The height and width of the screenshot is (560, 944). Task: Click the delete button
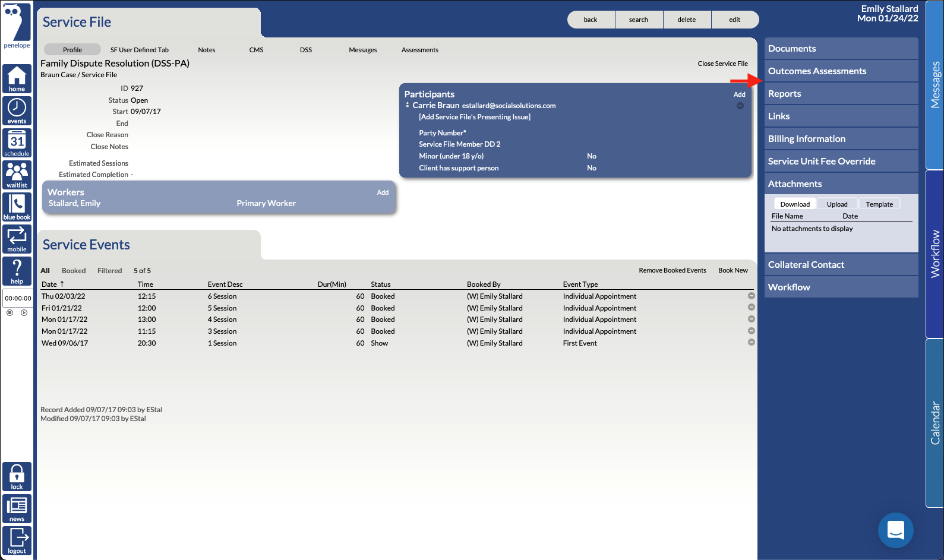pos(687,20)
